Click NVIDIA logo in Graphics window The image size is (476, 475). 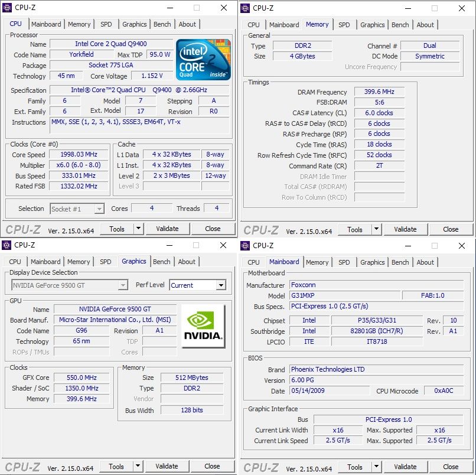coord(203,326)
